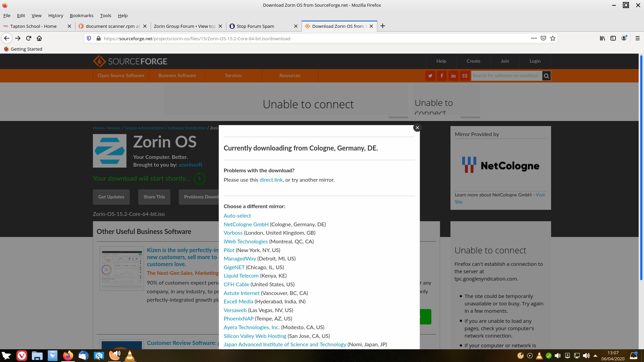Open the Firefox hamburger menu
The width and height of the screenshot is (644, 362).
click(x=638, y=38)
